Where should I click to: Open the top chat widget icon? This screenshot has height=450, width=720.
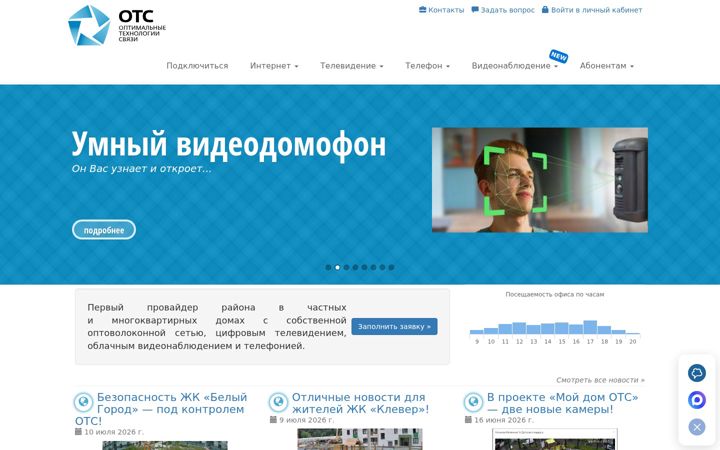(697, 373)
